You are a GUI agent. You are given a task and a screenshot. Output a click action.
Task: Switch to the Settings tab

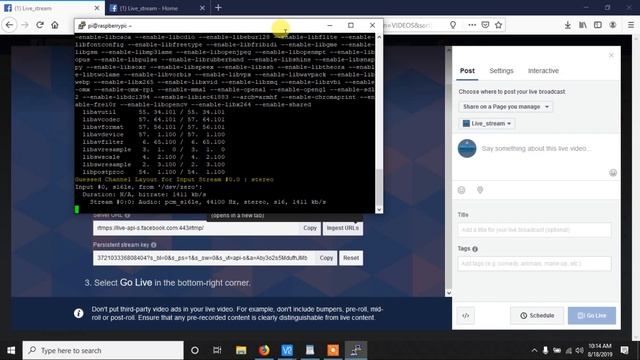[x=501, y=71]
